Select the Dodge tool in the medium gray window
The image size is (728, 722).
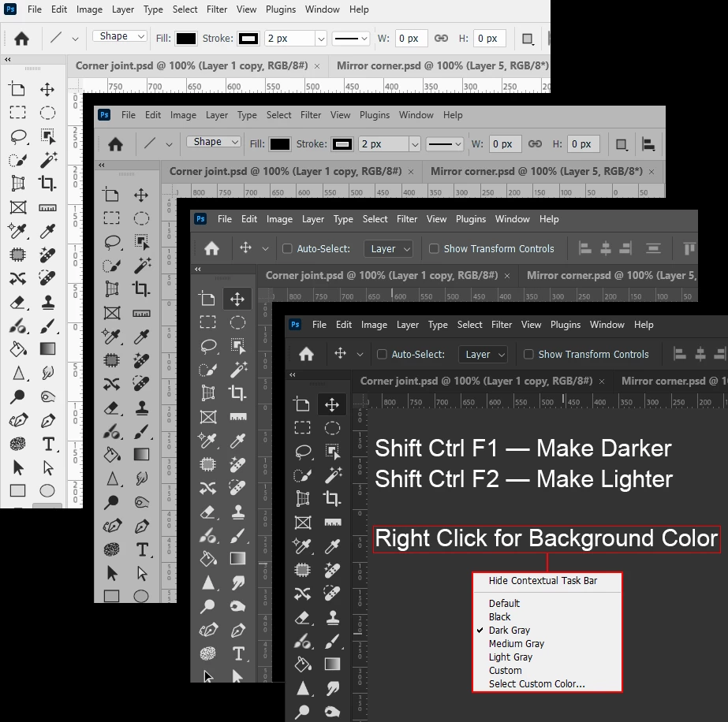207,606
